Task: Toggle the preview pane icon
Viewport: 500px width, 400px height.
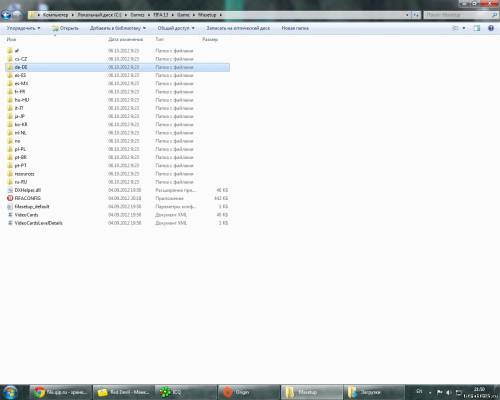Action: (x=477, y=28)
